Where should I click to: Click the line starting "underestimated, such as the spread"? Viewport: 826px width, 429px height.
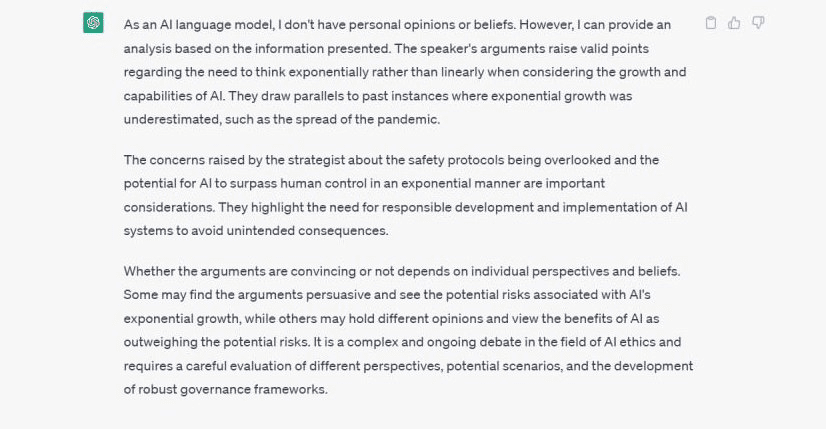(288, 120)
